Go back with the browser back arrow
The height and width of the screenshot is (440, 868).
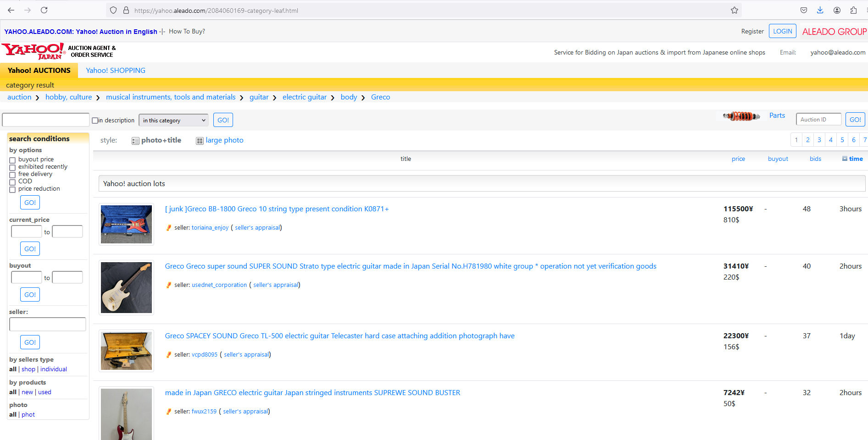[x=11, y=10]
